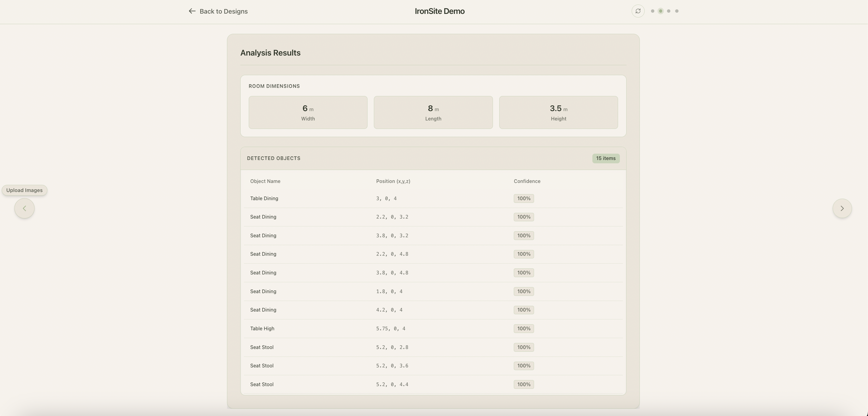Open Back to Designs link

[223, 11]
